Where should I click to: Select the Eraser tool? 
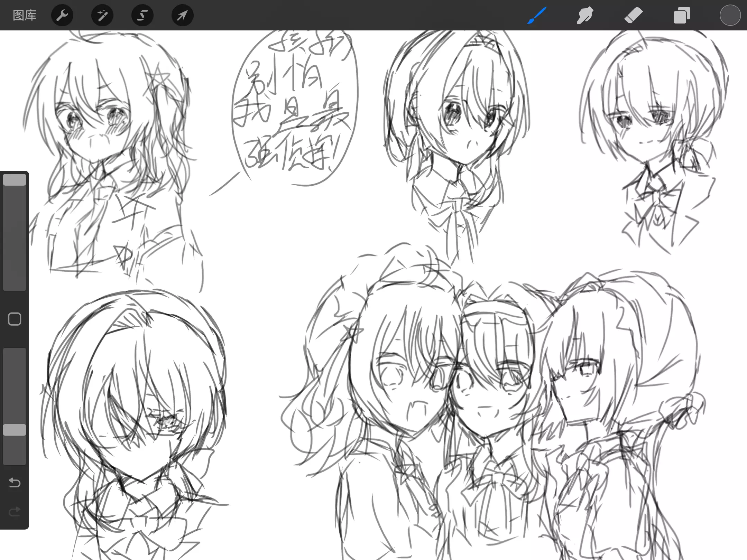(x=633, y=15)
